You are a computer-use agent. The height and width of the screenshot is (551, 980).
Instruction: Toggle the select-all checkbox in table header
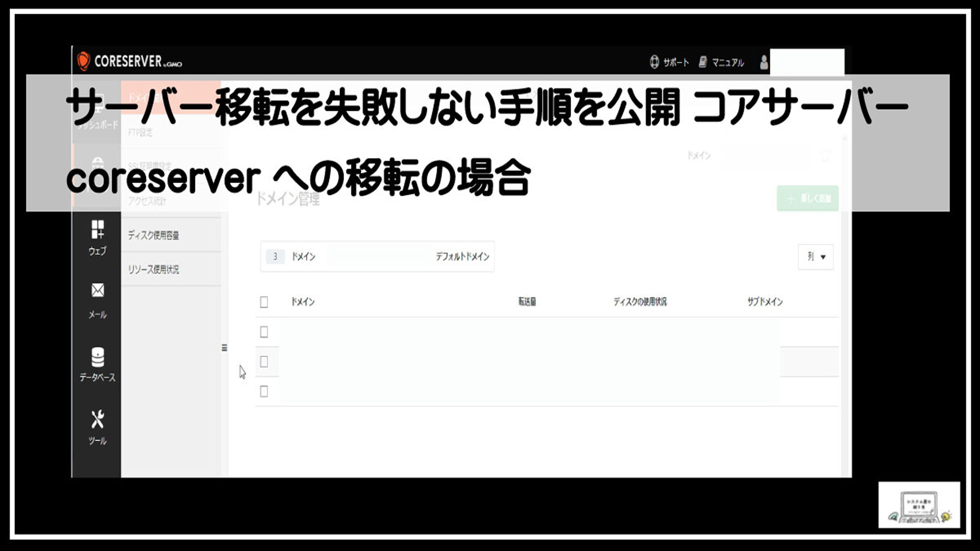[x=264, y=302]
